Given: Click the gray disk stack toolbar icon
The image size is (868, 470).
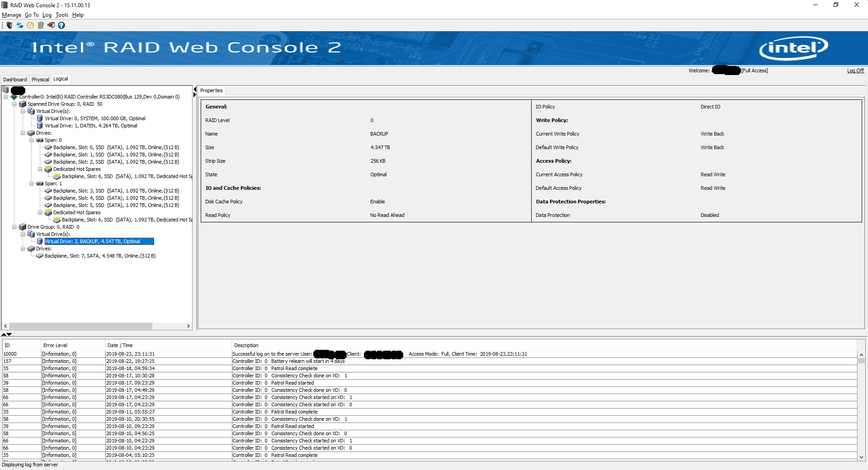Looking at the screenshot, I should point(41,25).
